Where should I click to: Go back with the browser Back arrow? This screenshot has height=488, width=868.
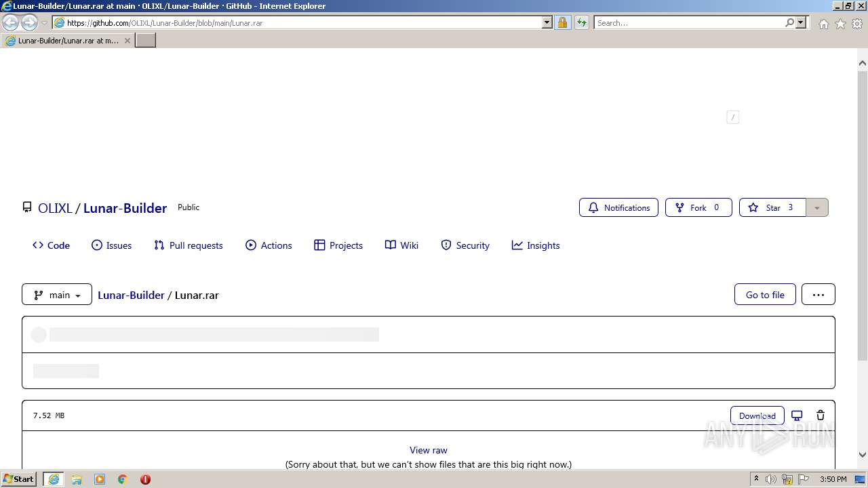(x=11, y=22)
